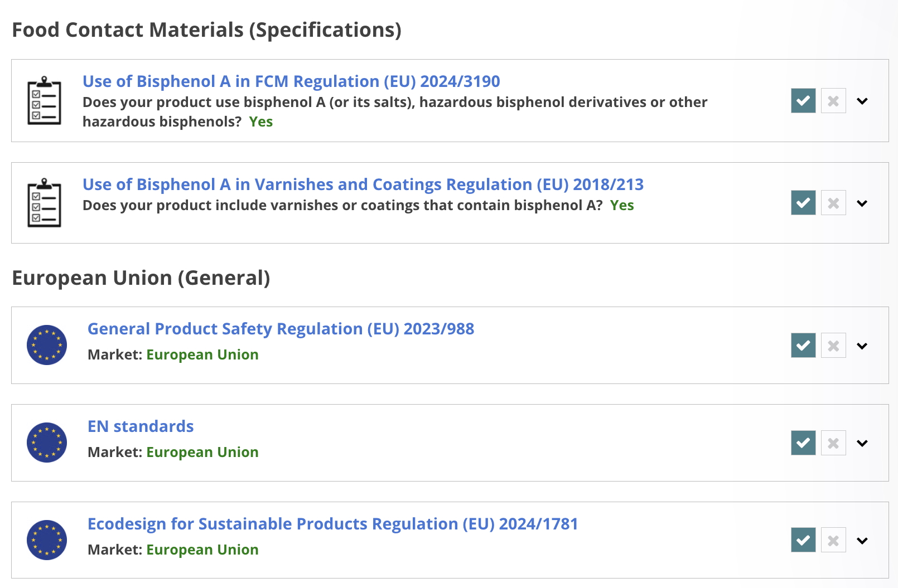This screenshot has height=588, width=898.
Task: Expand the Ecodesign for Sustainable Products row
Action: tap(862, 541)
